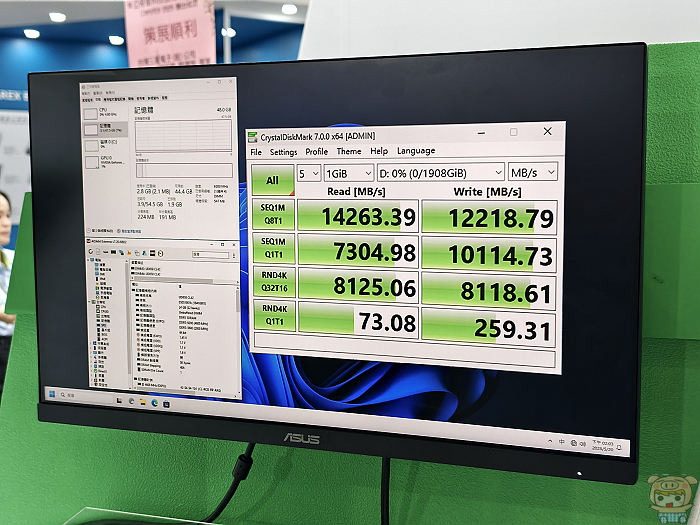The height and width of the screenshot is (525, 700).
Task: Click the notification bell tray icon
Action: 619,447
